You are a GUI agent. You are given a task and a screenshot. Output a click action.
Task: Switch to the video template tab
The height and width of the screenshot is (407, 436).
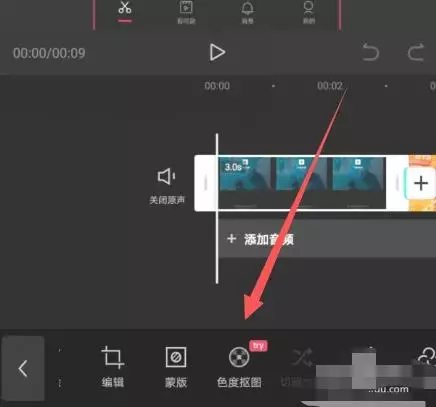(x=186, y=13)
